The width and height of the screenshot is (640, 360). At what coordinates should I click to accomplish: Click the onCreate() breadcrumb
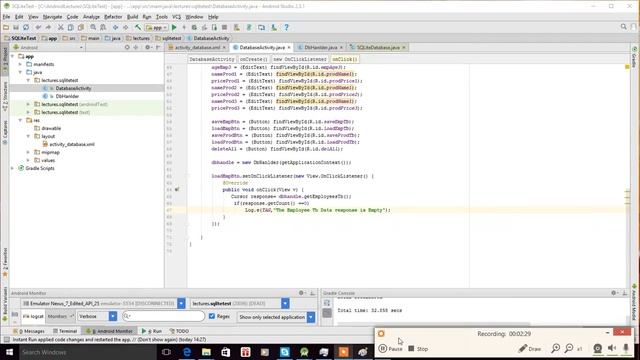point(253,59)
